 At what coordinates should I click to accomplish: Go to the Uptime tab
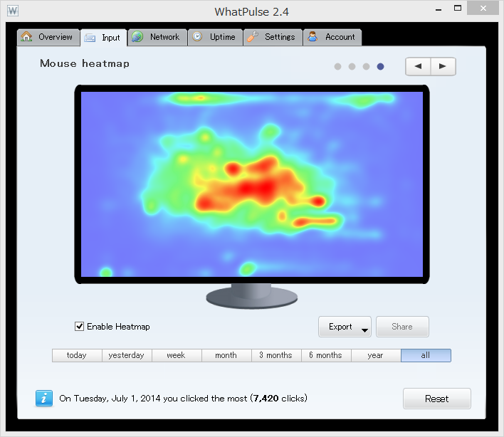click(215, 37)
